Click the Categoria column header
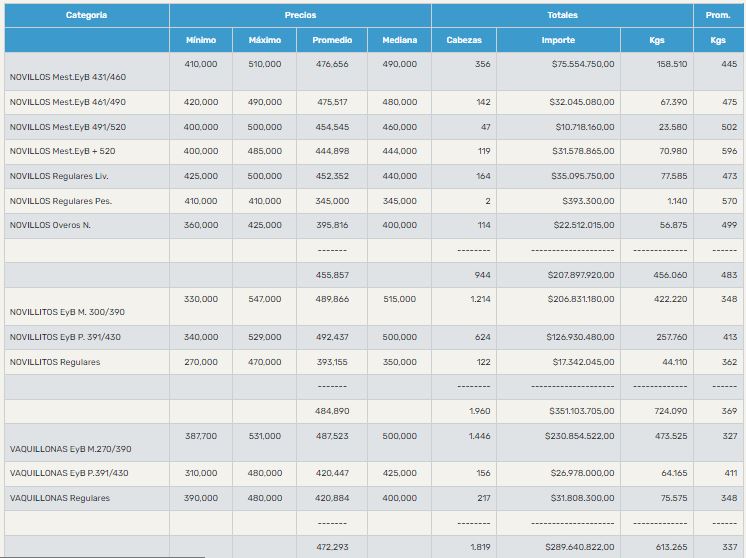Viewport: 746px width, 558px height. 86,15
